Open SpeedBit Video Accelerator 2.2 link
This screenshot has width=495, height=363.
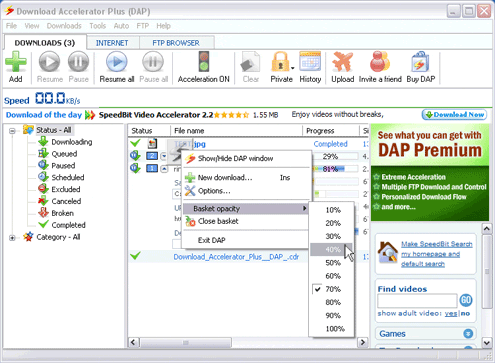click(x=156, y=115)
